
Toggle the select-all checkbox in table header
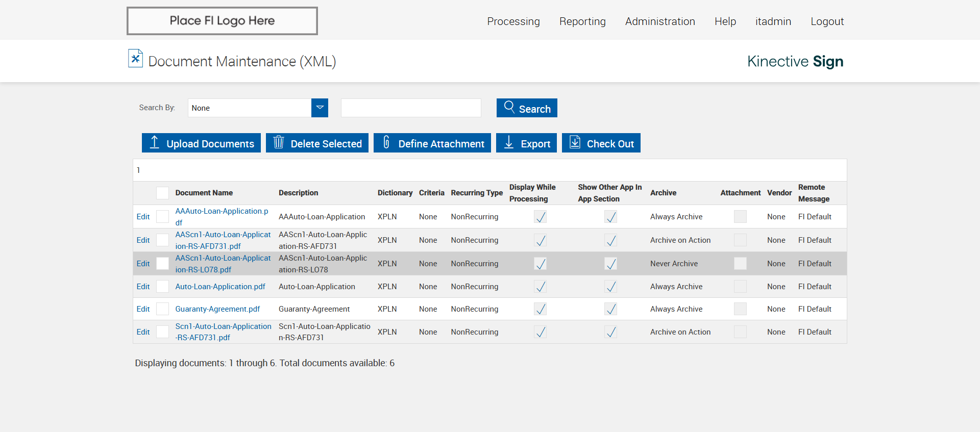[162, 193]
